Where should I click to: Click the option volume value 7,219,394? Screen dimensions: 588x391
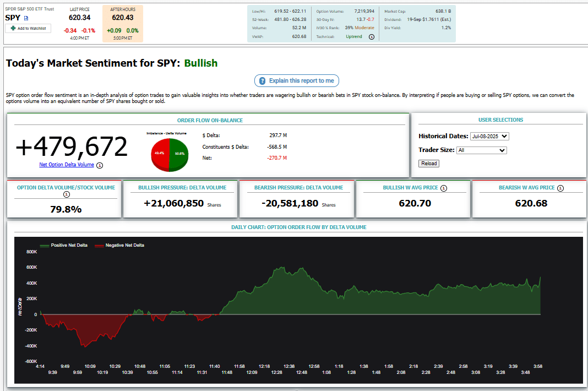click(364, 11)
